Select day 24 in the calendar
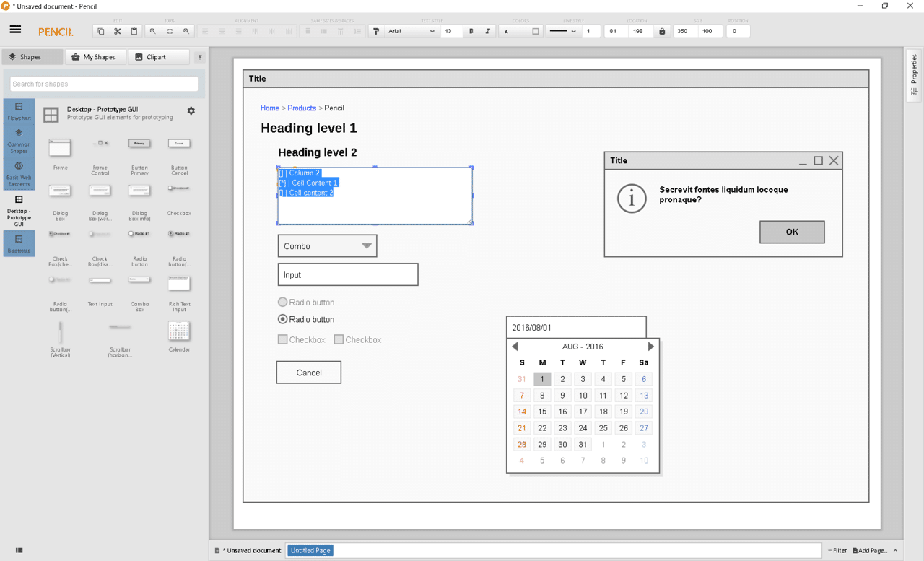This screenshot has height=561, width=924. [x=583, y=428]
